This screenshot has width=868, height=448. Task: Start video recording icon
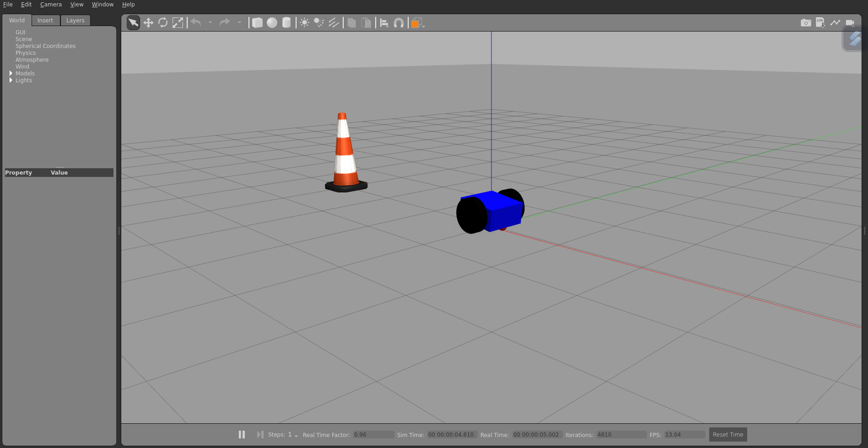(x=850, y=22)
